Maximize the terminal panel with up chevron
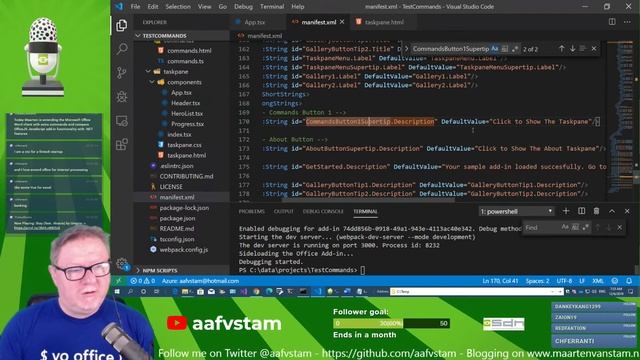Image resolution: width=640 pixels, height=360 pixels. (x=612, y=211)
